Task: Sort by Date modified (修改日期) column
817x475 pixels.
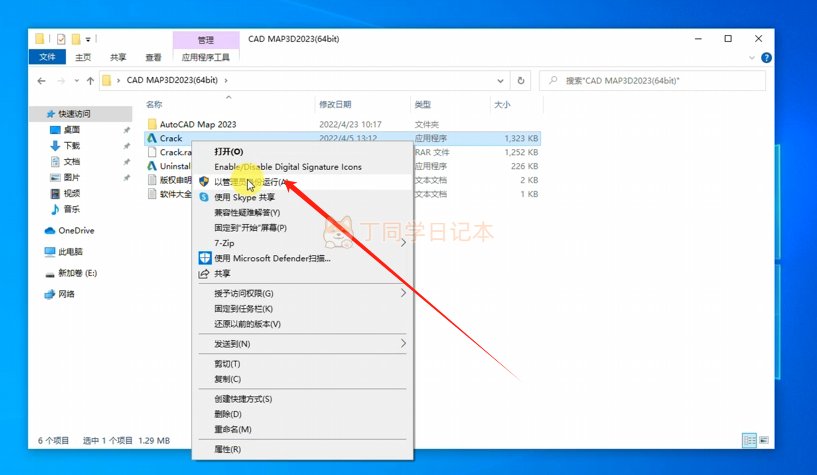Action: (x=335, y=105)
